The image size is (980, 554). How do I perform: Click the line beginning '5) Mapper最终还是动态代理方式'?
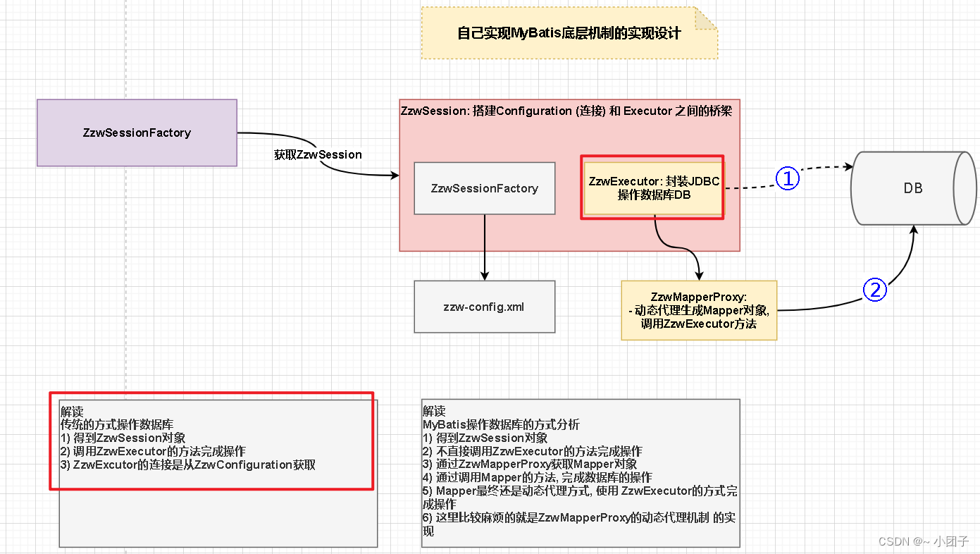(x=580, y=498)
